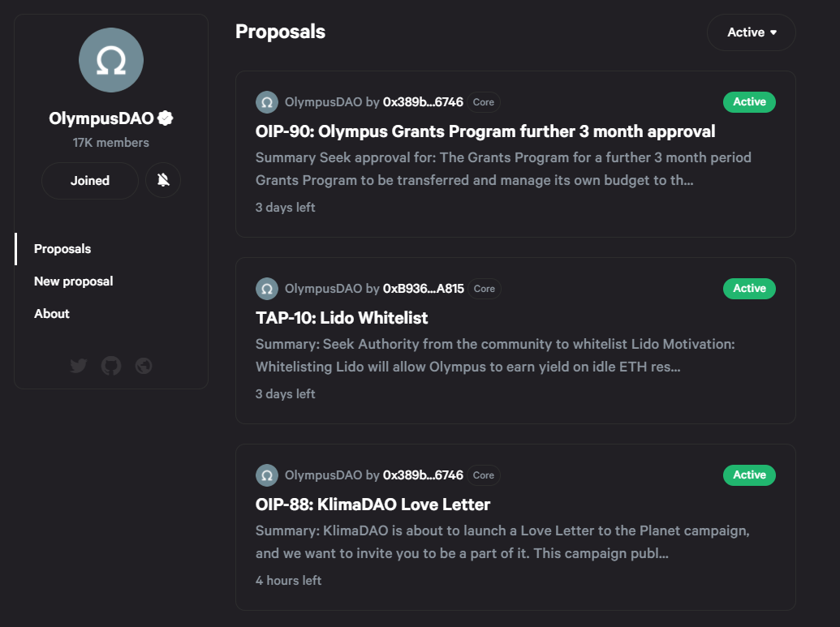
Task: Click the website globe icon
Action: pos(144,366)
